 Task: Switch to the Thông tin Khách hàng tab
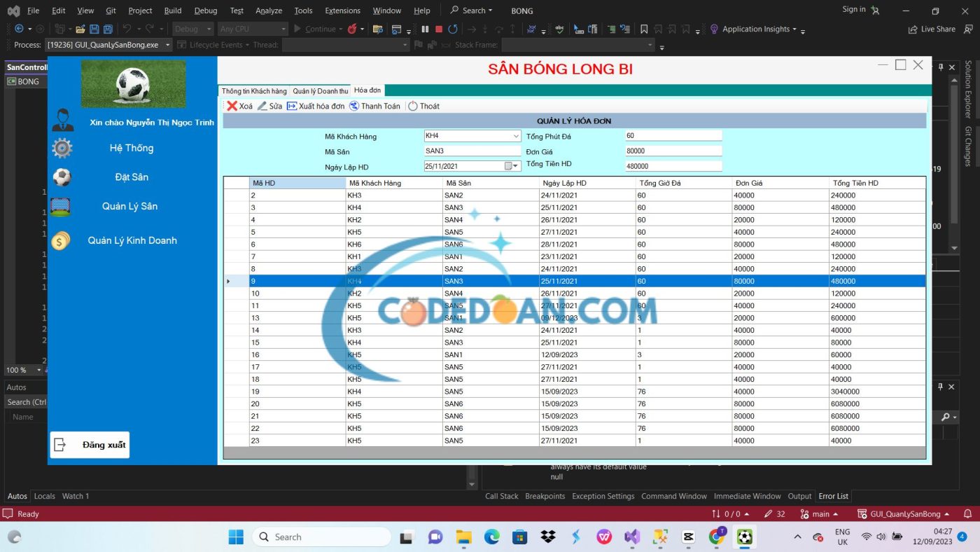(254, 91)
